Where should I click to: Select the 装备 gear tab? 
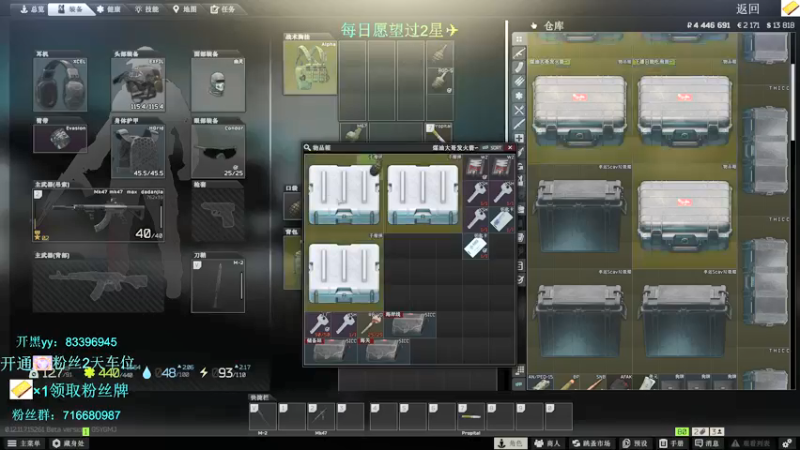pos(71,9)
